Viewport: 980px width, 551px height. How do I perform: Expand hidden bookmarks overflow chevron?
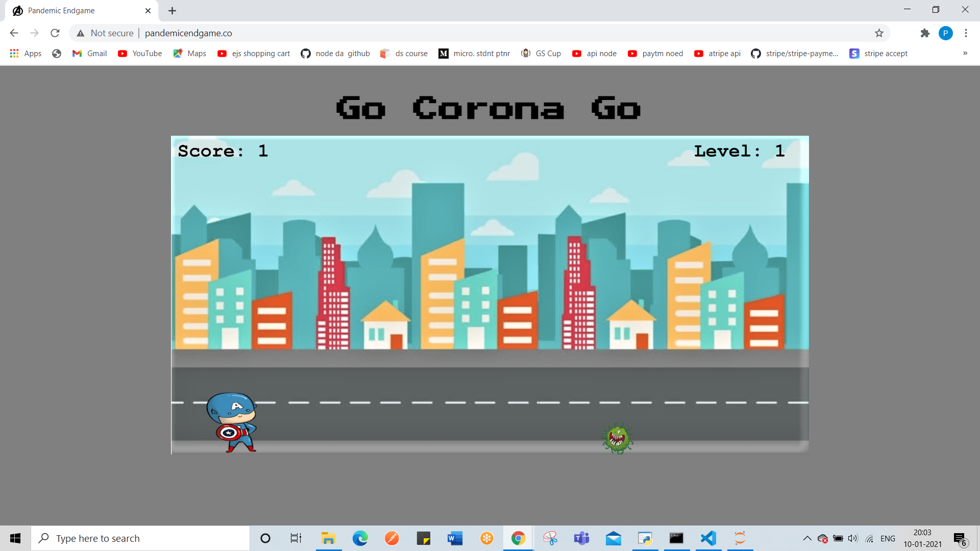coord(965,53)
